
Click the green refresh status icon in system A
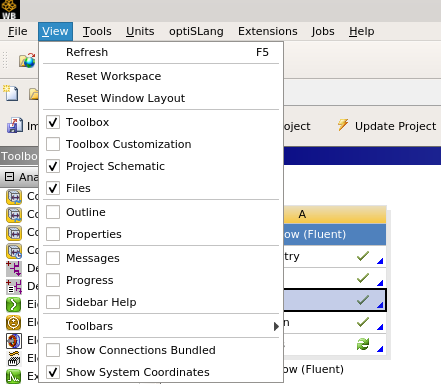[363, 344]
